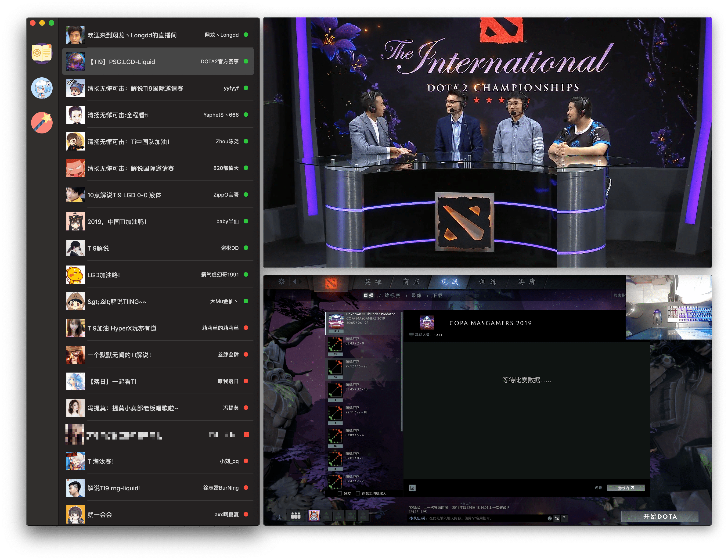The width and height of the screenshot is (728, 560).
Task: Select the 随机征召 match at 33:45 / 32 - 18
Action: point(363,392)
